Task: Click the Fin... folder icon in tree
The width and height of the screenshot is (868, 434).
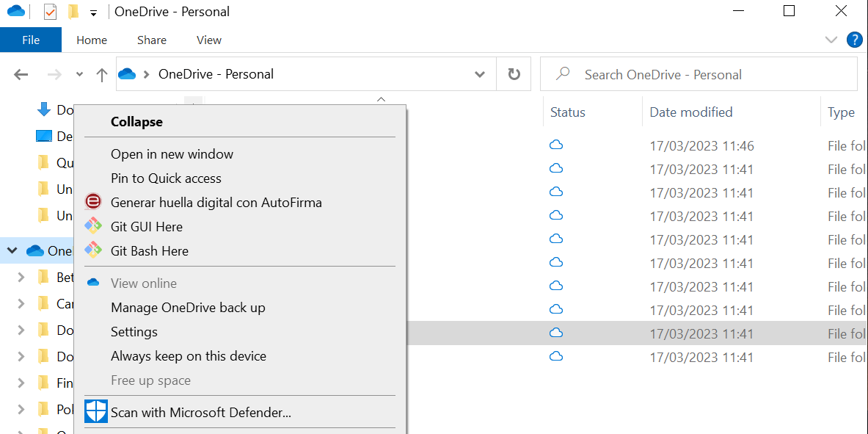Action: (43, 383)
